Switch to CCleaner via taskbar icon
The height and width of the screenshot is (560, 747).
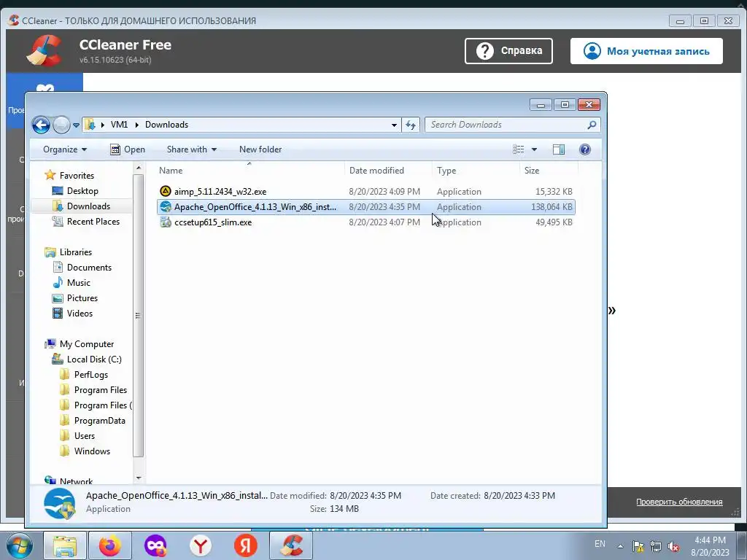point(291,545)
